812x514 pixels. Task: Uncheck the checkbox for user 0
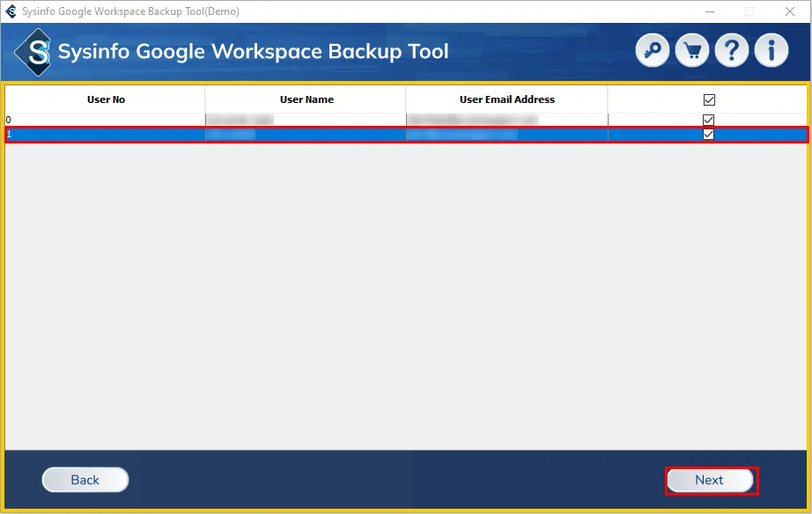coord(708,120)
